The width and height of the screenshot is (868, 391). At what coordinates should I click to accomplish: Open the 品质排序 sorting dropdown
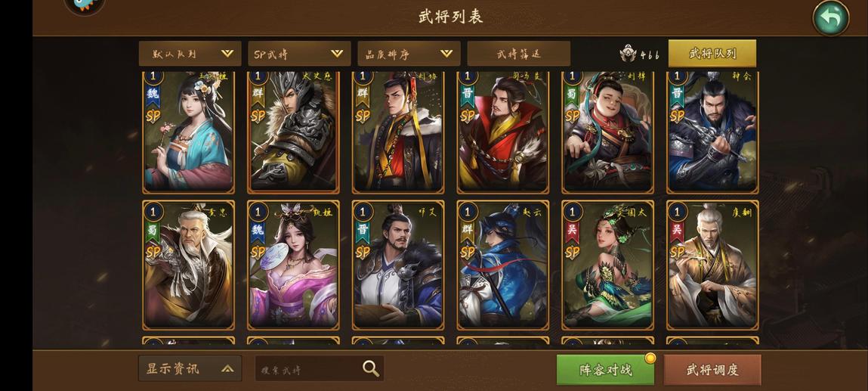pyautogui.click(x=409, y=54)
